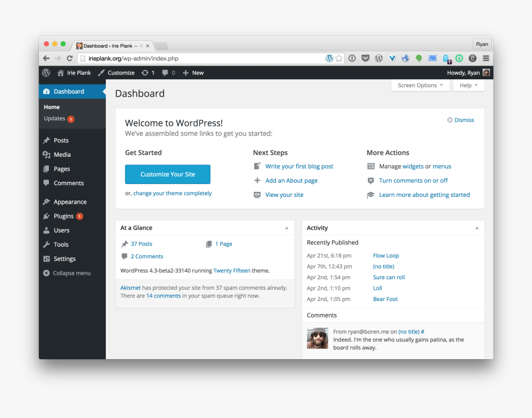Click the commenter avatar thumbnail
Image resolution: width=532 pixels, height=418 pixels.
[317, 338]
